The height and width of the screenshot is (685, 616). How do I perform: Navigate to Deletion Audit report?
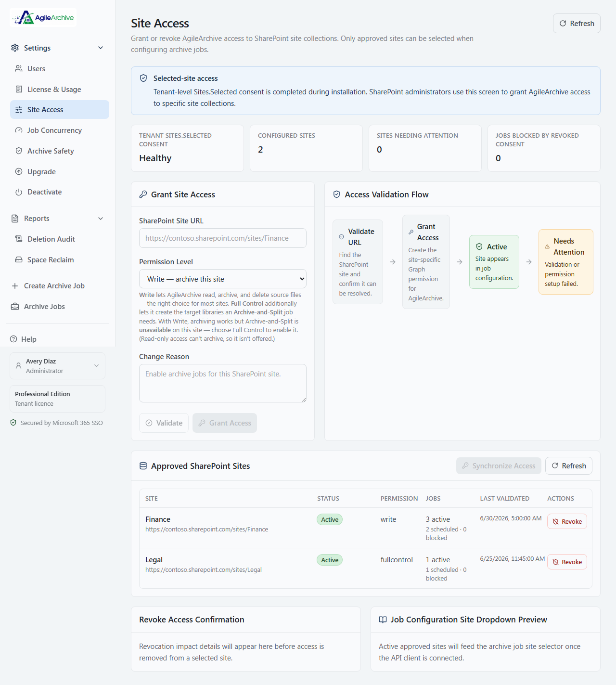pyautogui.click(x=60, y=239)
